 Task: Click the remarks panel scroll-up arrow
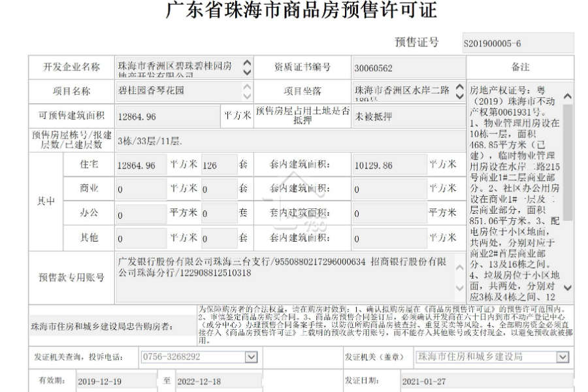(x=568, y=97)
